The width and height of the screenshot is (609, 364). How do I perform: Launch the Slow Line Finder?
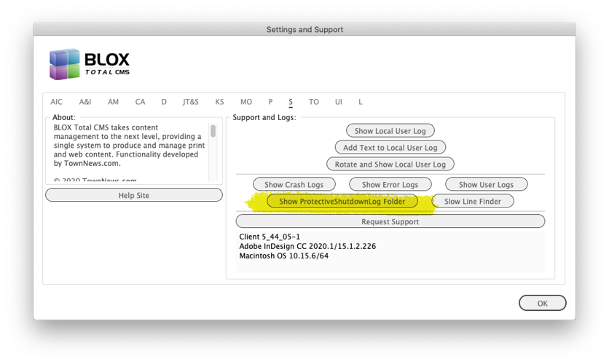pos(473,201)
